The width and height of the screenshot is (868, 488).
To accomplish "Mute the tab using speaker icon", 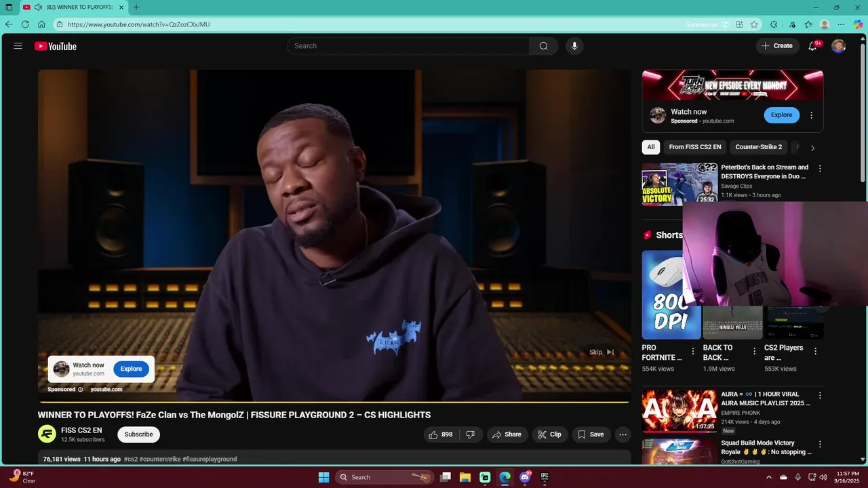I will 38,7.
